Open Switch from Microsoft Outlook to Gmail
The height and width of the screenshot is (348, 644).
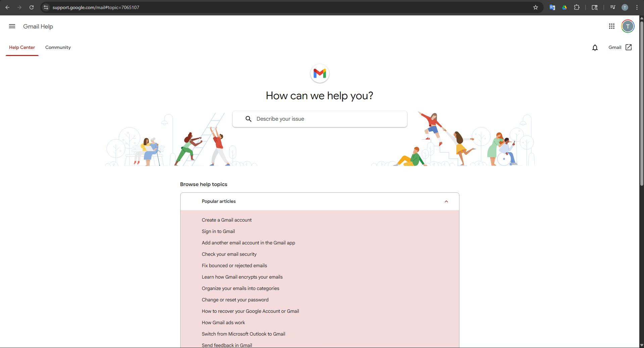pyautogui.click(x=243, y=334)
